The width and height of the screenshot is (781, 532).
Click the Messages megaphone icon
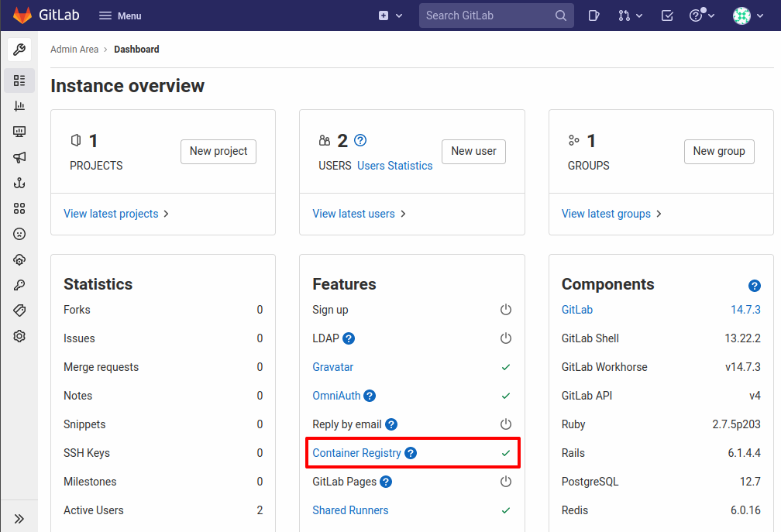point(19,156)
